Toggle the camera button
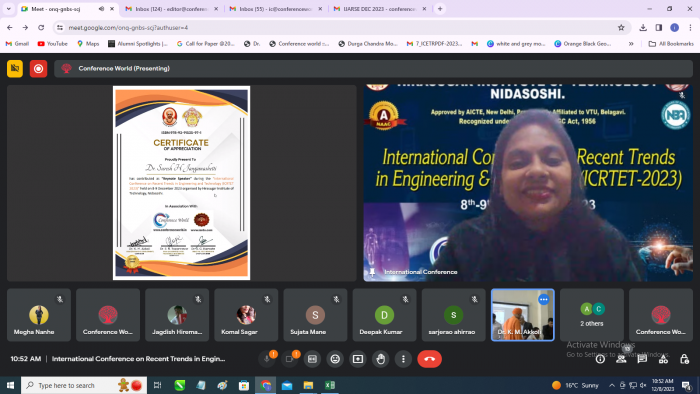Viewport: 700px width, 394px height. [289, 359]
